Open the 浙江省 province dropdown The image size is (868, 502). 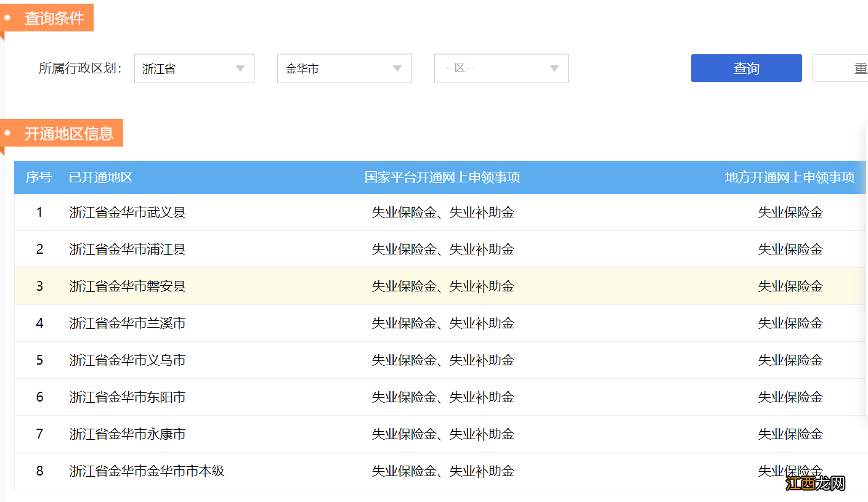tap(194, 68)
